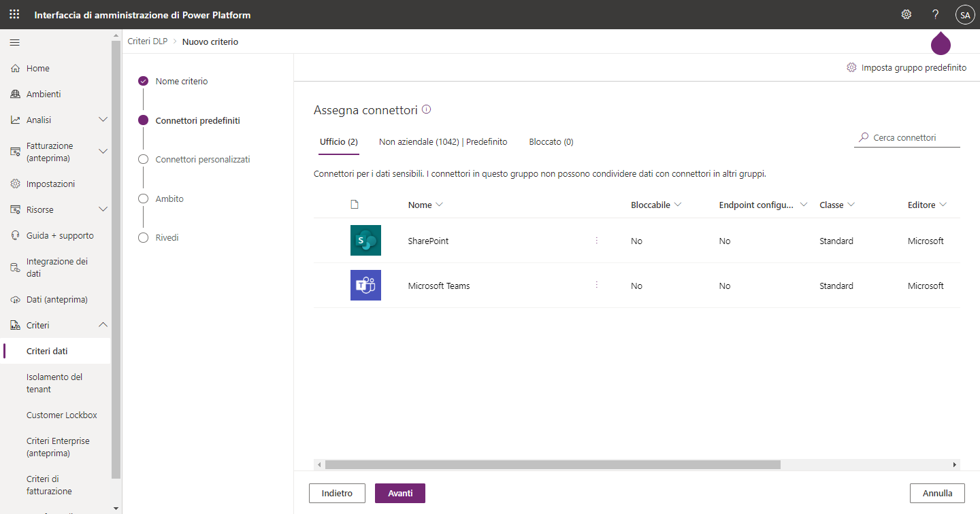Image resolution: width=980 pixels, height=514 pixels.
Task: Click the info icon beside Assegna connettori
Action: (427, 109)
